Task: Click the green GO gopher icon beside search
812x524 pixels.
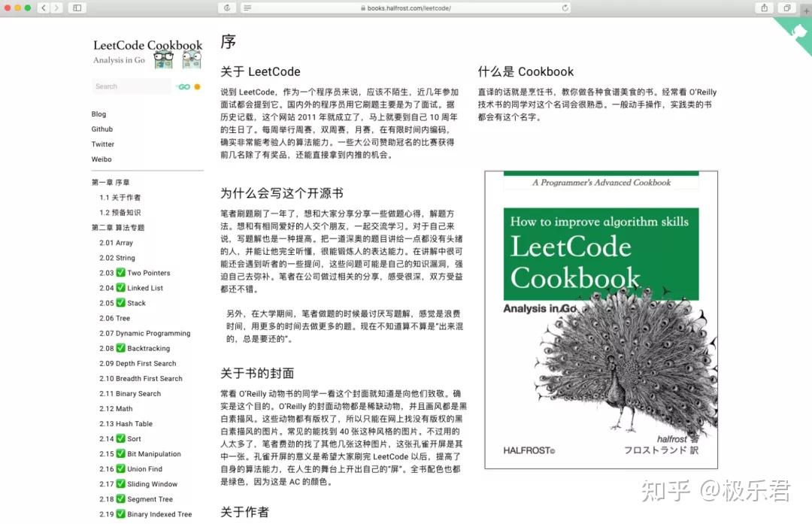Action: (x=186, y=86)
